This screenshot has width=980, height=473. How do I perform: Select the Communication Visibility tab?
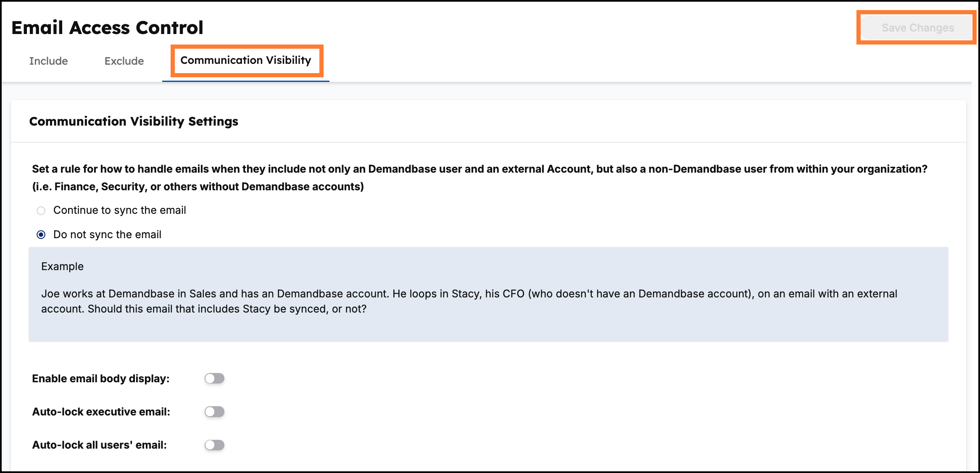click(x=246, y=60)
